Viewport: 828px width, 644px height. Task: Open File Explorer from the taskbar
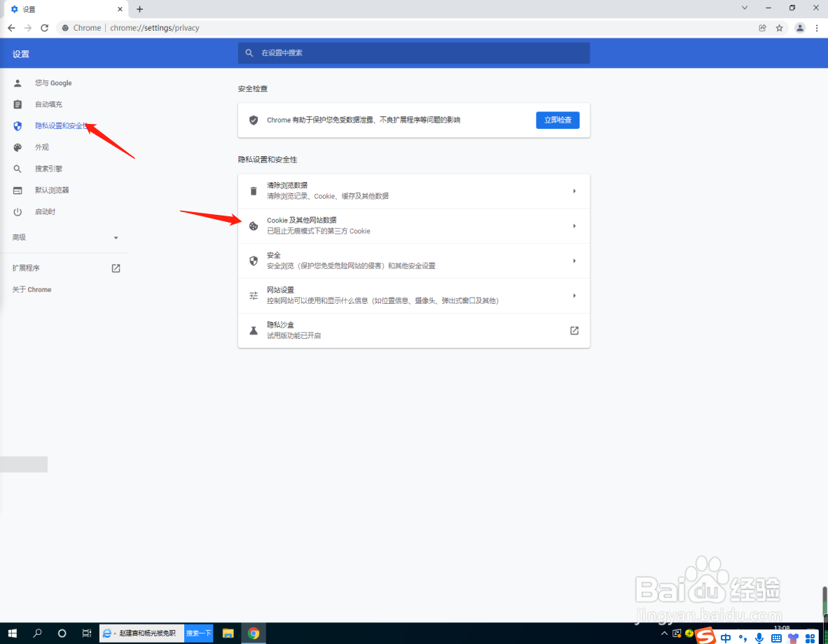pyautogui.click(x=228, y=633)
